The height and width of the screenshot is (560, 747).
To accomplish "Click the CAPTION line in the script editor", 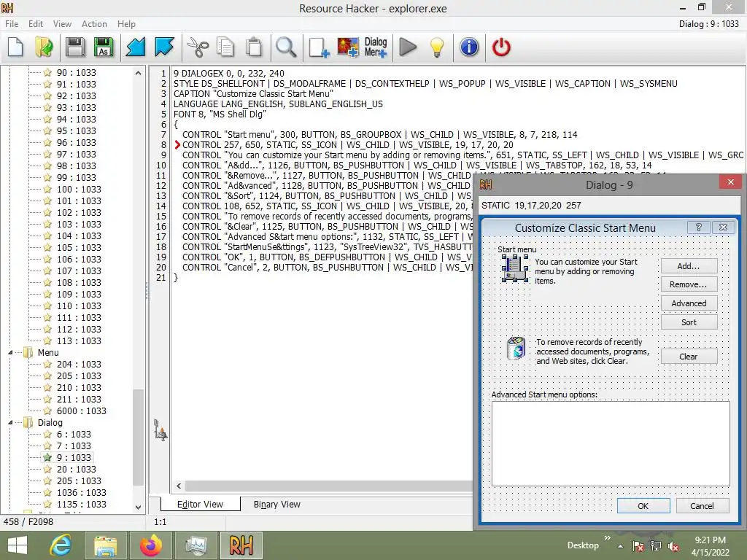I will pyautogui.click(x=253, y=94).
